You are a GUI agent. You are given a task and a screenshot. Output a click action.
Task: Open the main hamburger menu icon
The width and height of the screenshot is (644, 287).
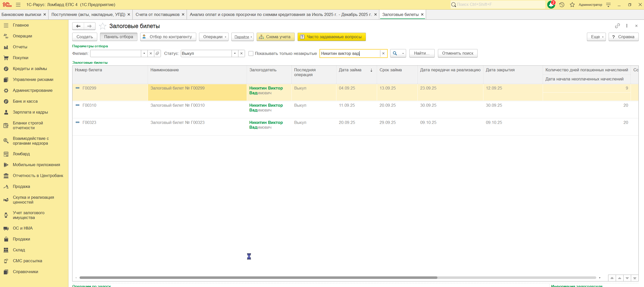pyautogui.click(x=18, y=5)
